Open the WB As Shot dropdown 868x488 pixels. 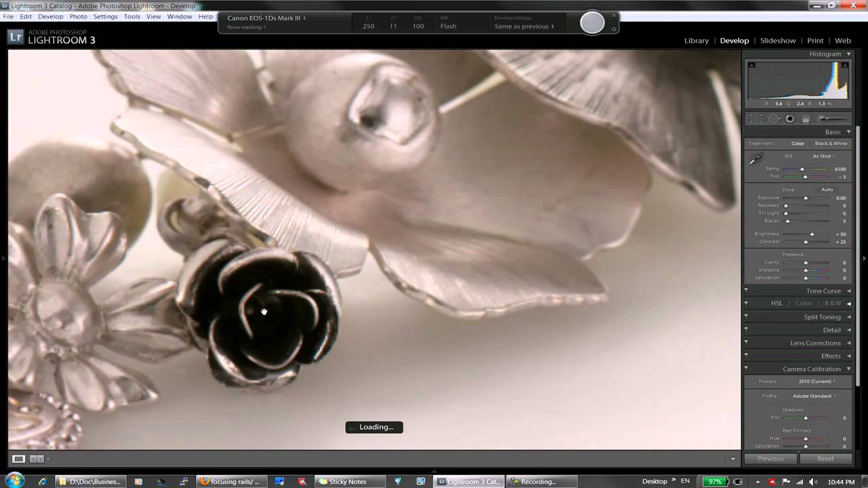824,156
